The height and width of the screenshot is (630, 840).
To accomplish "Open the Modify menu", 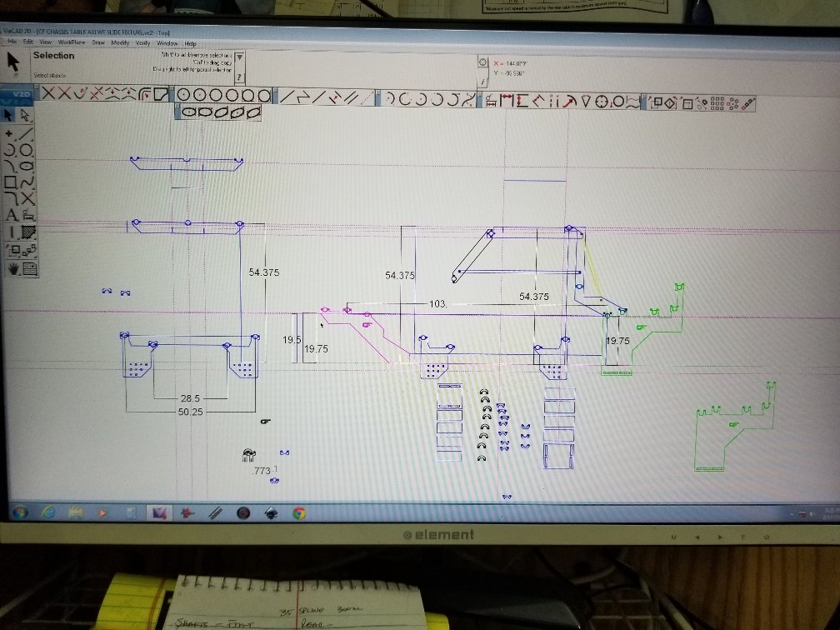I will pyautogui.click(x=120, y=42).
